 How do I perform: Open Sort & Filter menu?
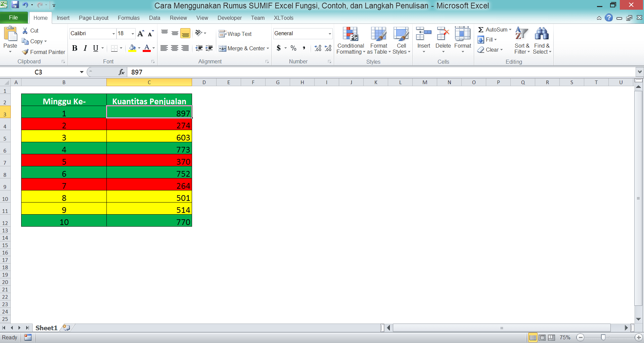pos(522,41)
